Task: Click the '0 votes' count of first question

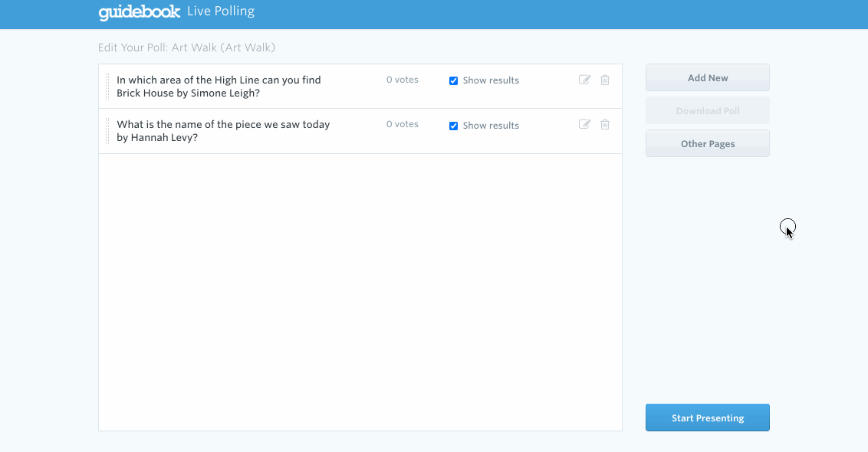Action: point(403,80)
